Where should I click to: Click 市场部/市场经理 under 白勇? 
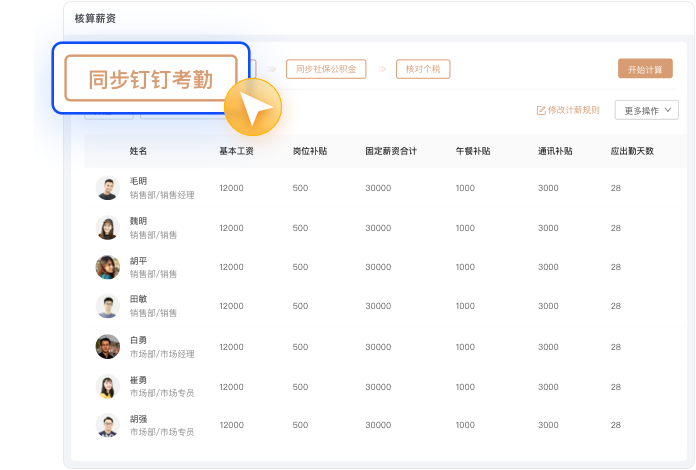(x=162, y=354)
